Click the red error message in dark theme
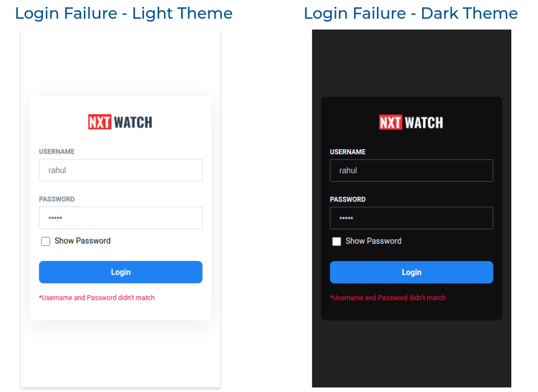Image resolution: width=538 pixels, height=392 pixels. point(388,298)
